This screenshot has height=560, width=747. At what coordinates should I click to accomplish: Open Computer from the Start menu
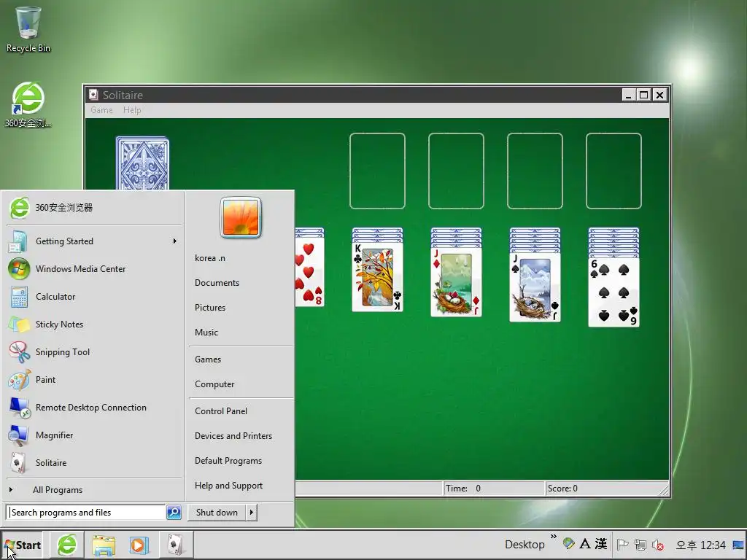coord(214,384)
